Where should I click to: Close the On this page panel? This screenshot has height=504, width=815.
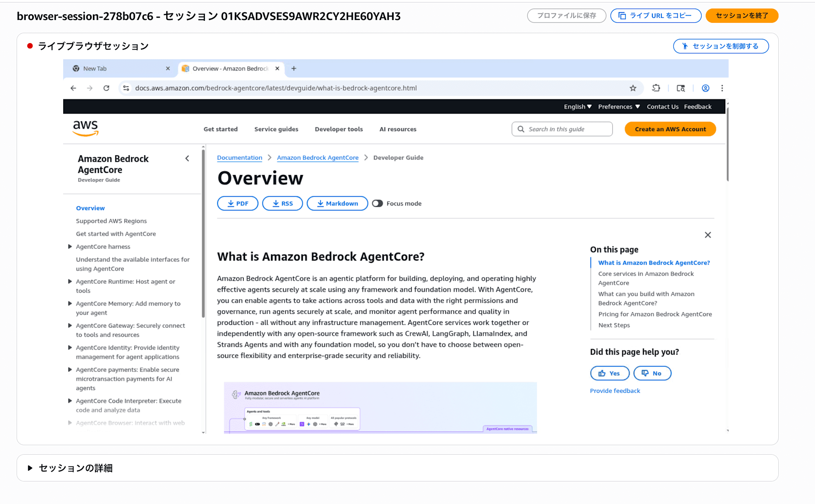click(708, 235)
